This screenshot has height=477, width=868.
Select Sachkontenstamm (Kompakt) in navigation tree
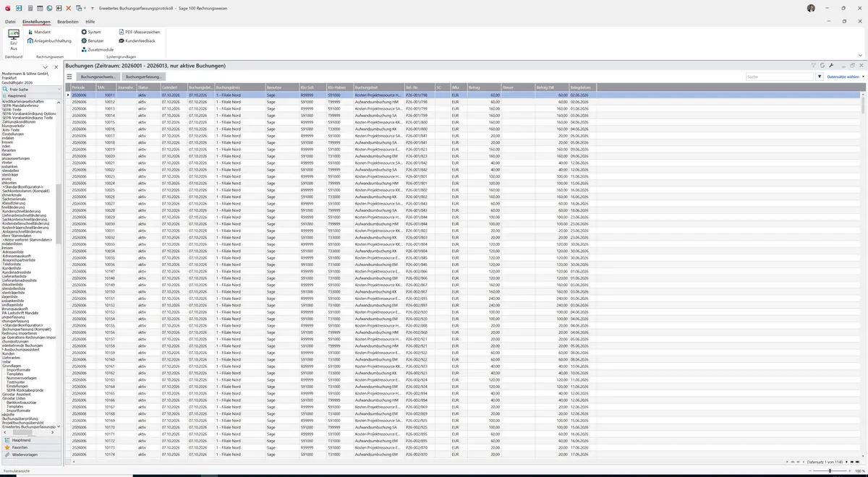coord(25,190)
